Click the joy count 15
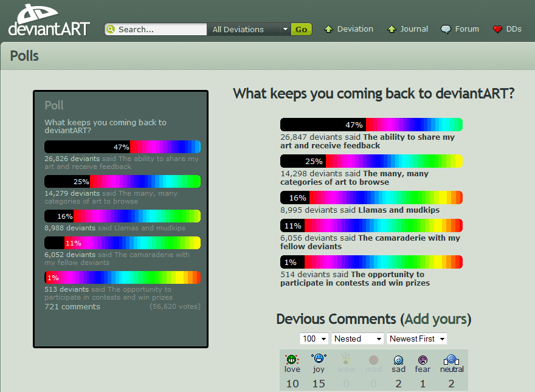535x392 pixels. click(319, 384)
